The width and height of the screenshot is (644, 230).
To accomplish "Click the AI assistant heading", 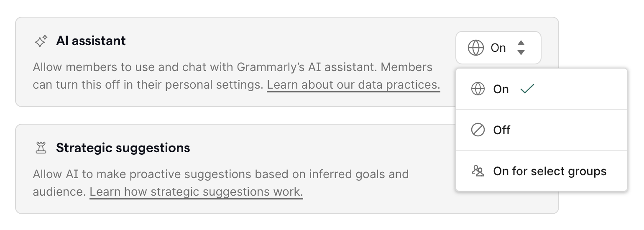I will pyautogui.click(x=91, y=41).
